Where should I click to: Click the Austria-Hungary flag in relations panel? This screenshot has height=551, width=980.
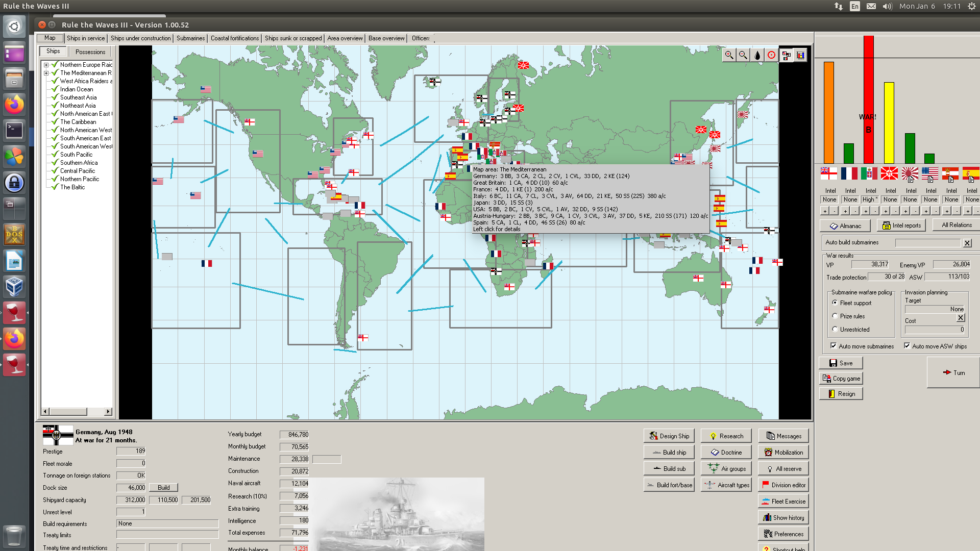(x=950, y=173)
